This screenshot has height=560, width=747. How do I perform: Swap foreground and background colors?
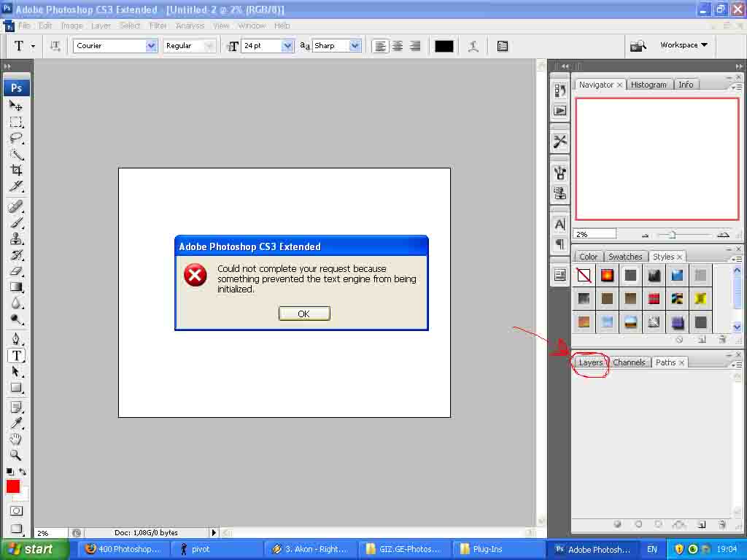(23, 472)
